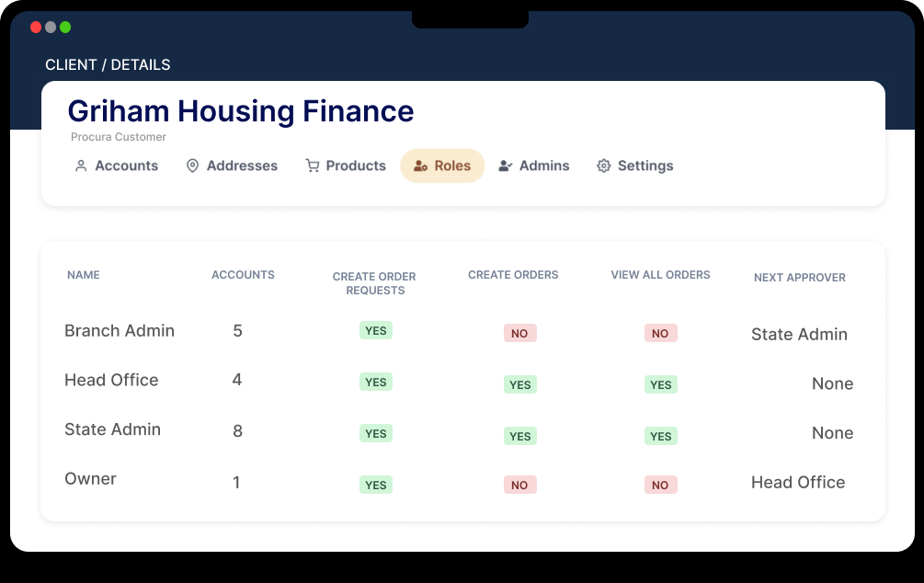Toggle Branch Admin Create Order Requests YES badge
This screenshot has height=583, width=924.
(x=375, y=331)
